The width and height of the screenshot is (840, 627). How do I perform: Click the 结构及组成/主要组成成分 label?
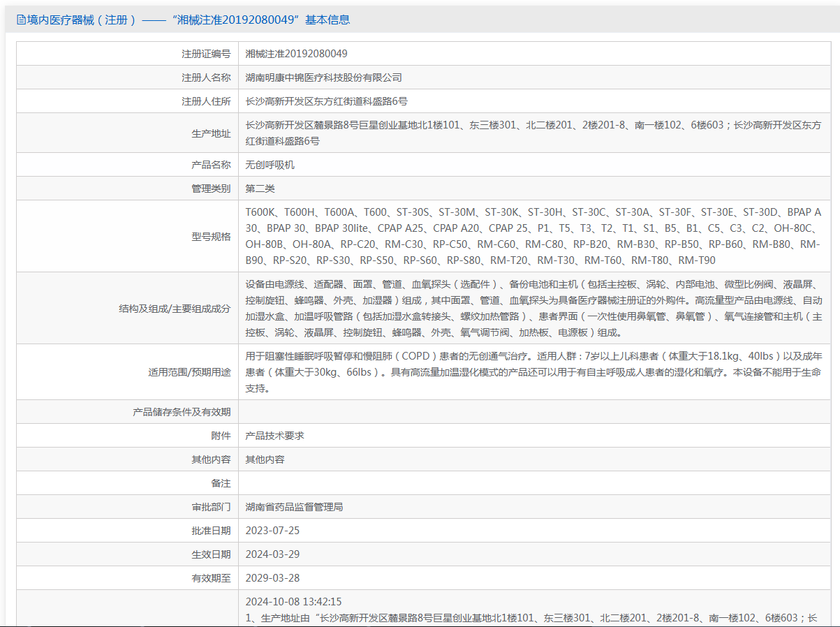175,308
